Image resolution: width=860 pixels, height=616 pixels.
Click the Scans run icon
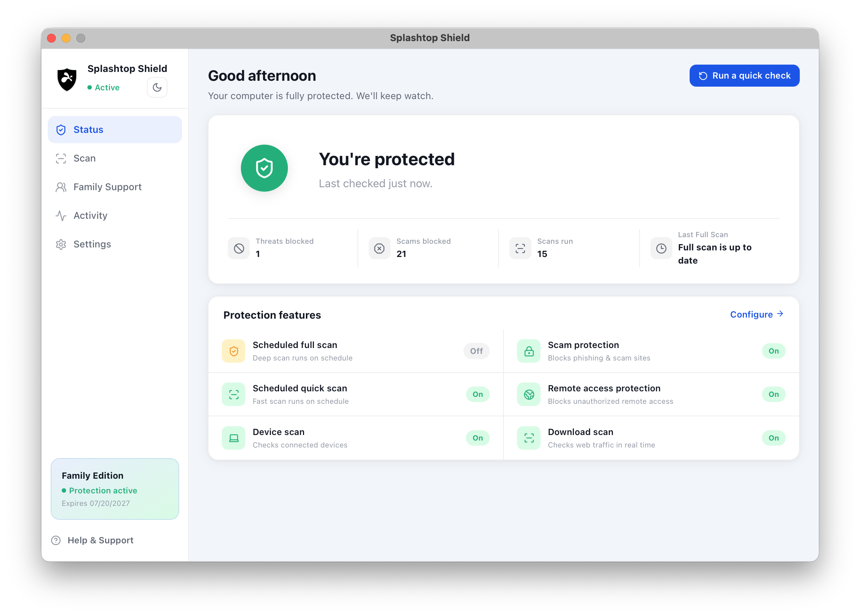[520, 248]
